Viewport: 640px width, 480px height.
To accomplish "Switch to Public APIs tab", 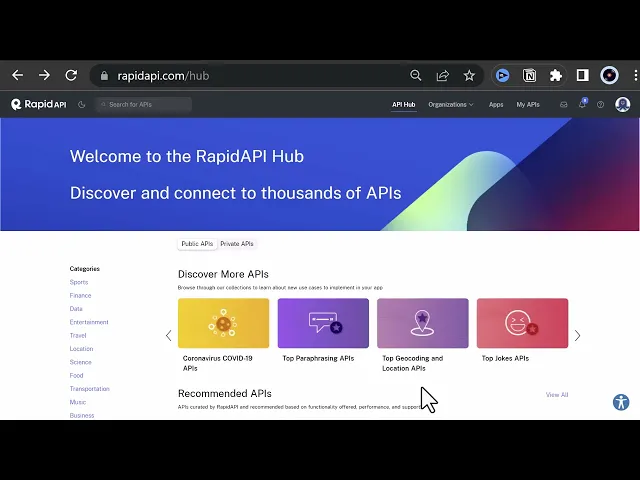I will click(x=197, y=244).
